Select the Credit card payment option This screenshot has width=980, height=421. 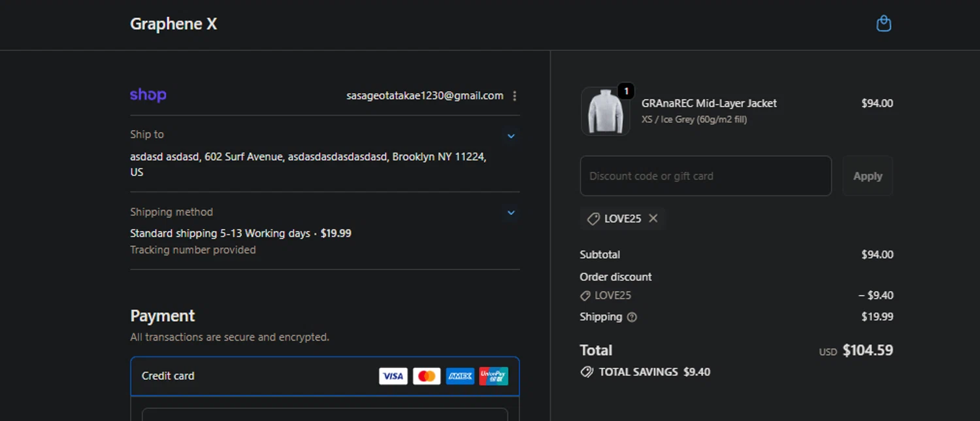(325, 376)
